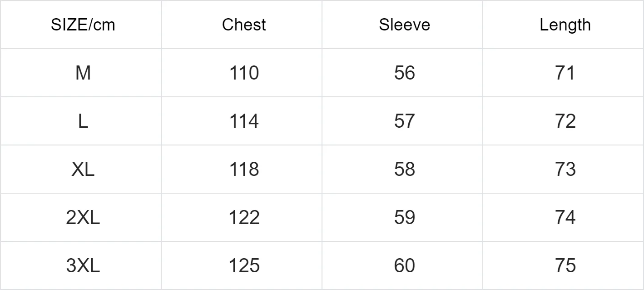
Task: Click sleeve value 58 for size XL
Action: [405, 169]
